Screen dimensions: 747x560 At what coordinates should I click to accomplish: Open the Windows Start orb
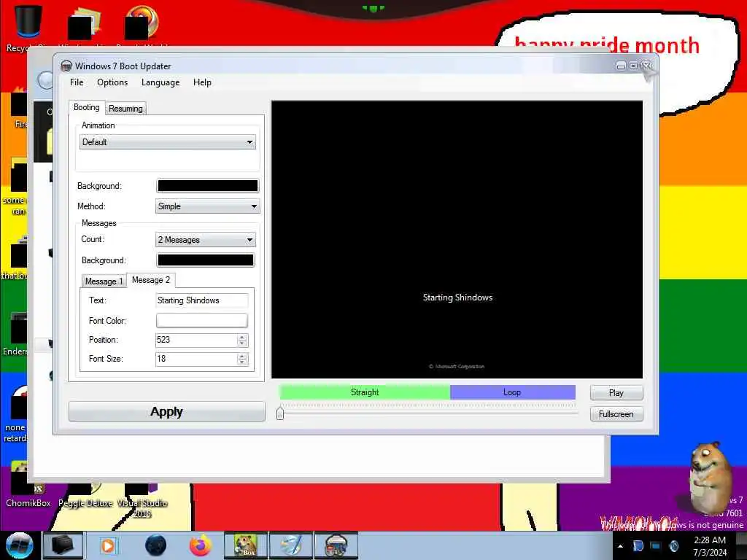(x=19, y=545)
